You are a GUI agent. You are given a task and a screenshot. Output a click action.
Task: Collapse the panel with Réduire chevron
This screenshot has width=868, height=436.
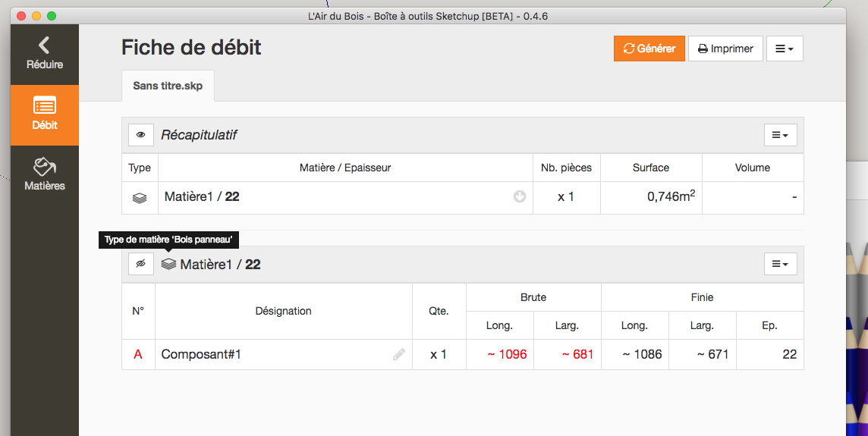click(44, 54)
